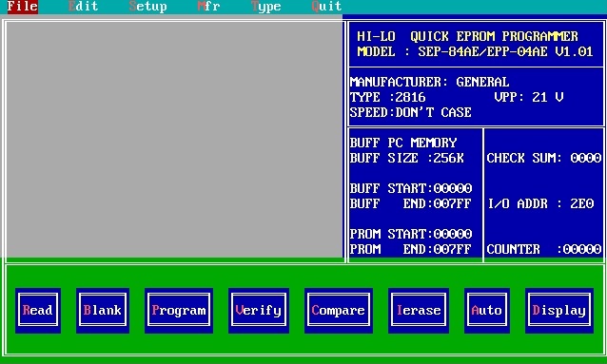Click the Compare button

(339, 310)
